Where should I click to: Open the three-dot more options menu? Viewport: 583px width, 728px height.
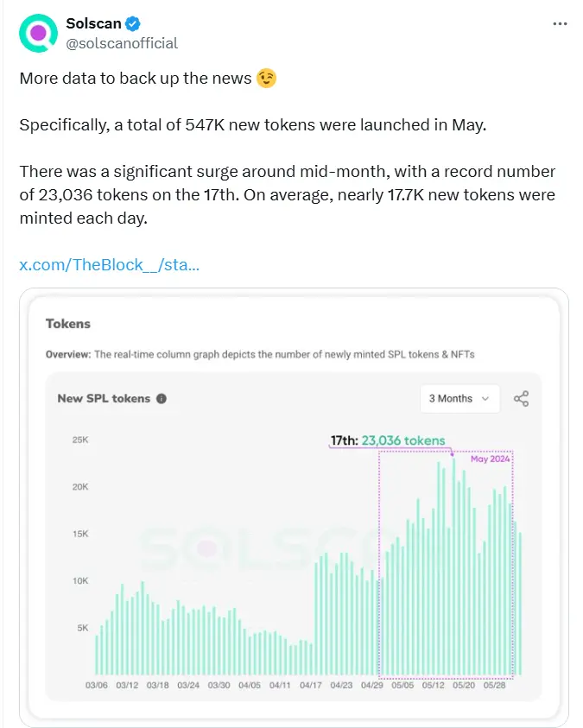click(560, 23)
